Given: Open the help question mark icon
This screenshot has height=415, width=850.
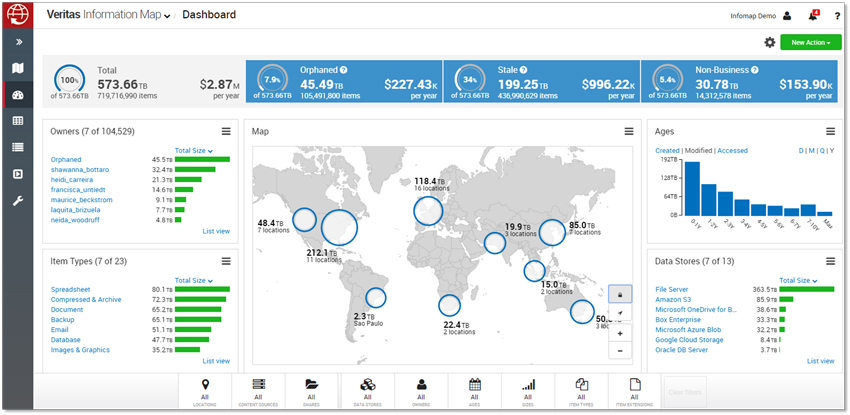Looking at the screenshot, I should click(x=838, y=16).
